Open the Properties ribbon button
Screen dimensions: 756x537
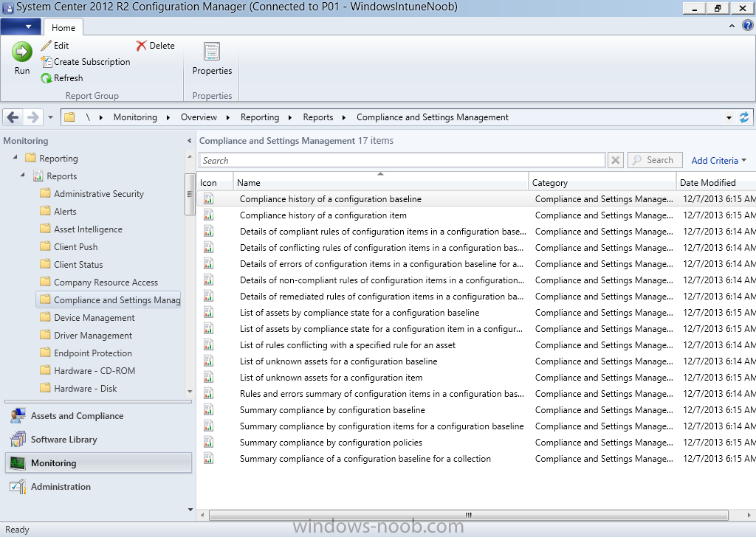coord(212,59)
